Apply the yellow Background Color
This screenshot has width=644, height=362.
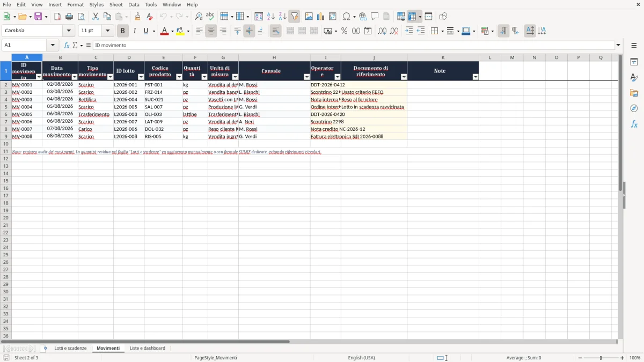[180, 31]
